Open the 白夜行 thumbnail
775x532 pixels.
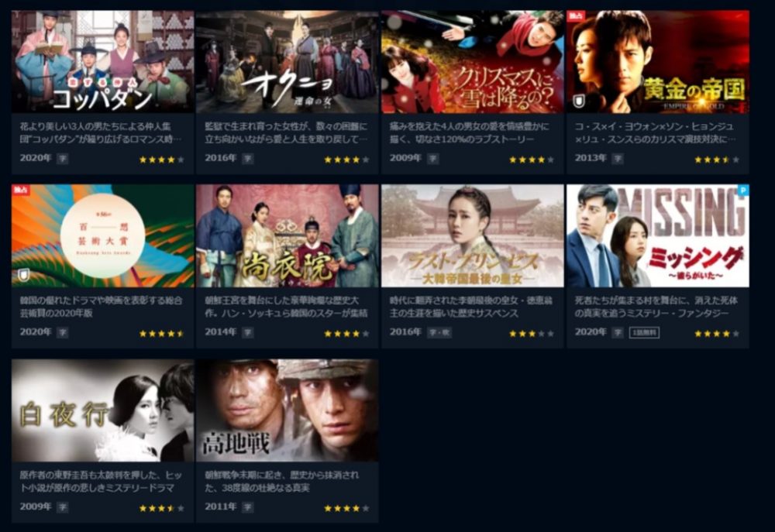pos(103,410)
